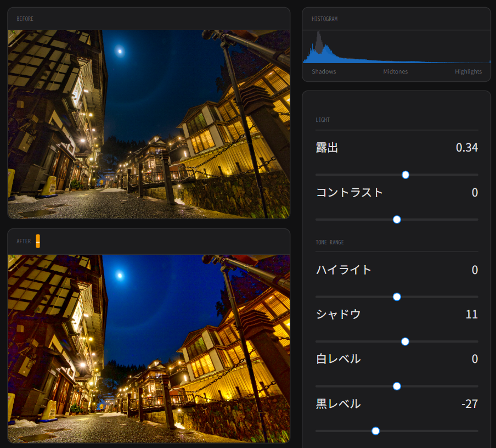Screen dimensions: 496x448
Task: Click the ハイライト slider handle
Action: point(397,297)
